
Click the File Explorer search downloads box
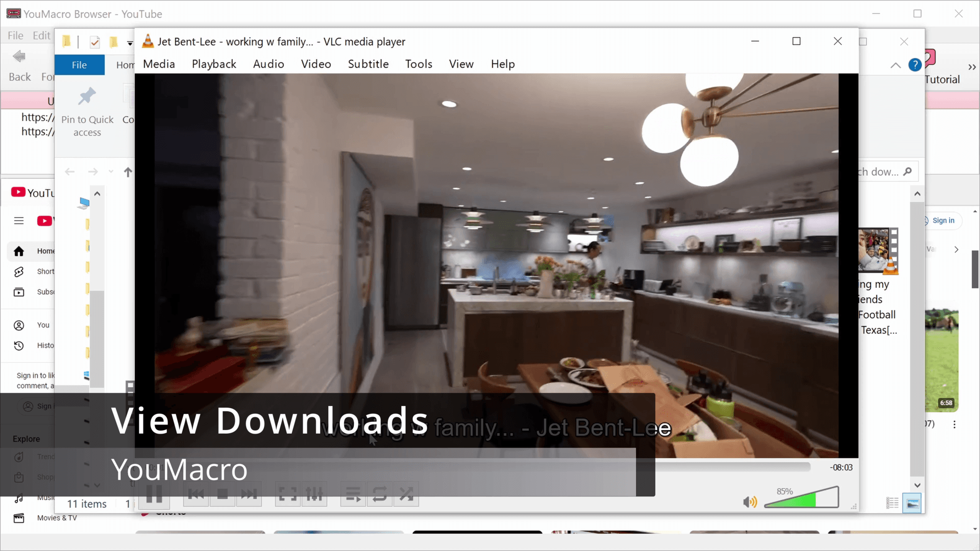click(x=888, y=171)
